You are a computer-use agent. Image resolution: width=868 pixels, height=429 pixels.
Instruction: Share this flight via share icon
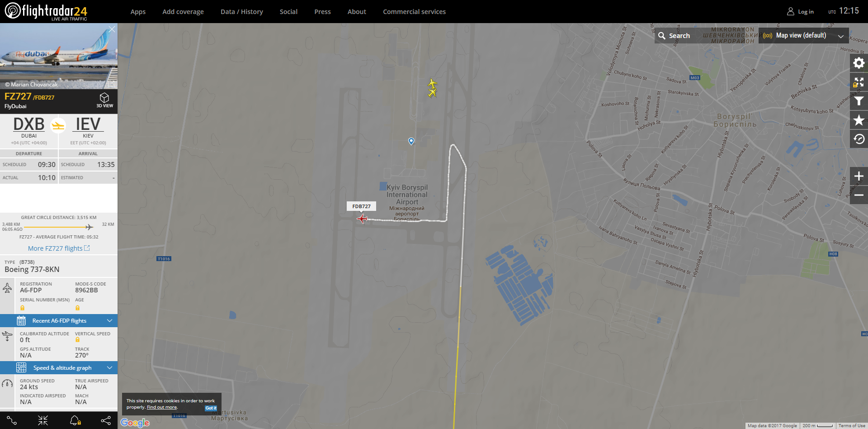point(106,421)
